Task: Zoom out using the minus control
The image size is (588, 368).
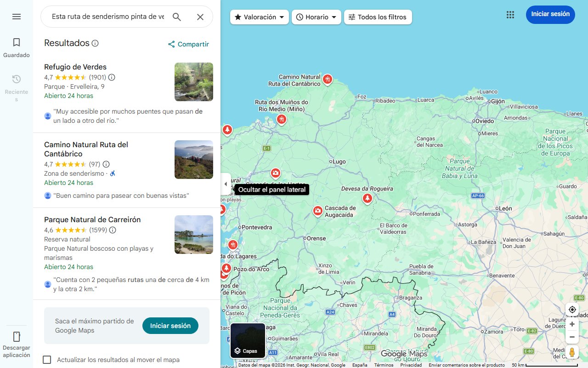Action: 572,337
